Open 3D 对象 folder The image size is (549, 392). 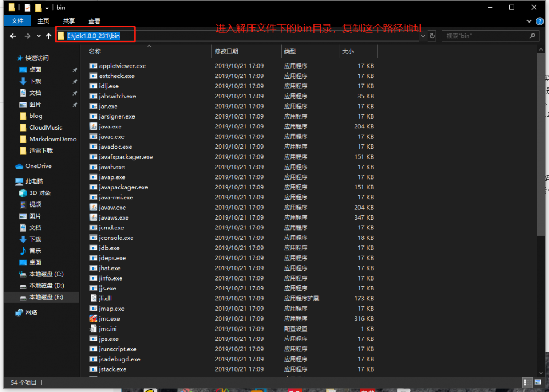coord(40,193)
